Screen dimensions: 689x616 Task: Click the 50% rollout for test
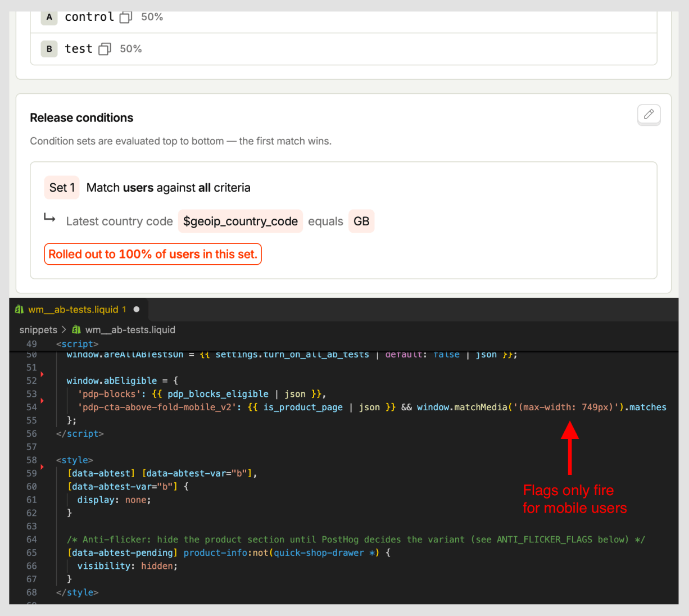(131, 49)
